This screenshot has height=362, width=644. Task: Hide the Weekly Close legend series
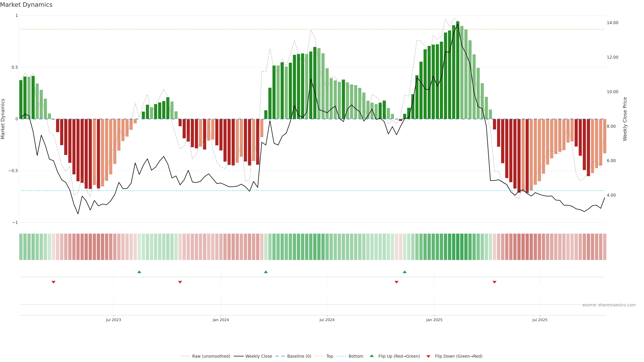(258, 356)
